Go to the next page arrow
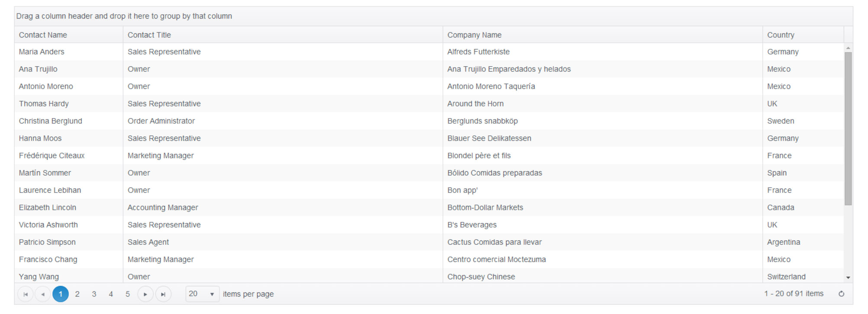This screenshot has height=314, width=868. [145, 295]
